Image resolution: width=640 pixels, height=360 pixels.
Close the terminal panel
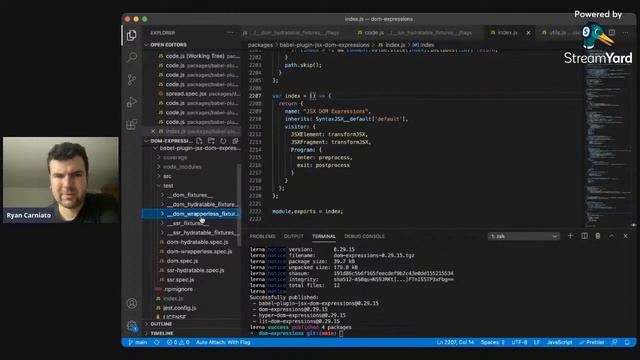click(x=625, y=236)
